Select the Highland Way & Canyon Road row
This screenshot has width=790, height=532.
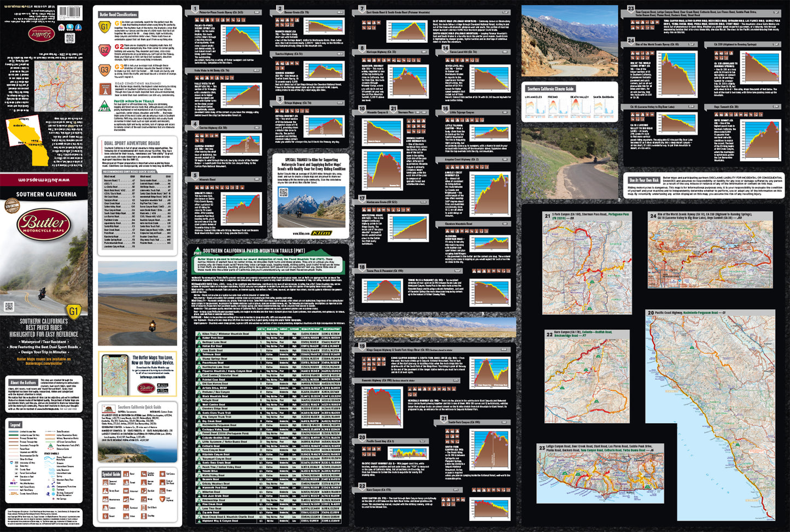(x=268, y=521)
